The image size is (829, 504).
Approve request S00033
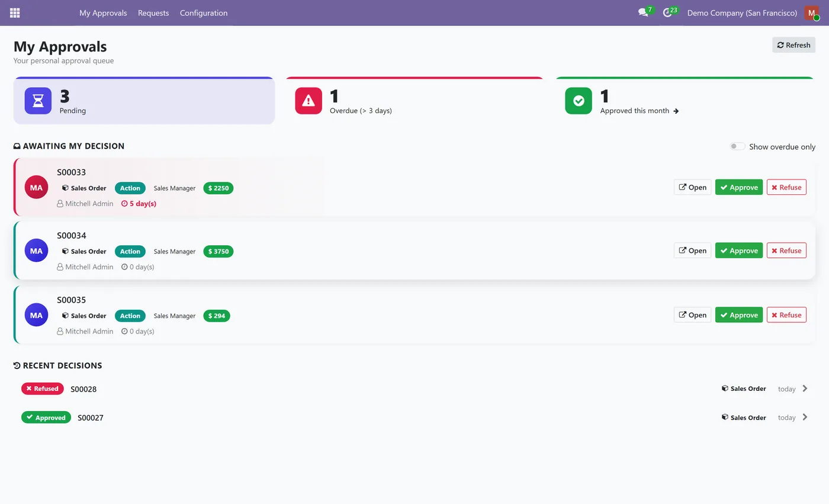(x=739, y=187)
